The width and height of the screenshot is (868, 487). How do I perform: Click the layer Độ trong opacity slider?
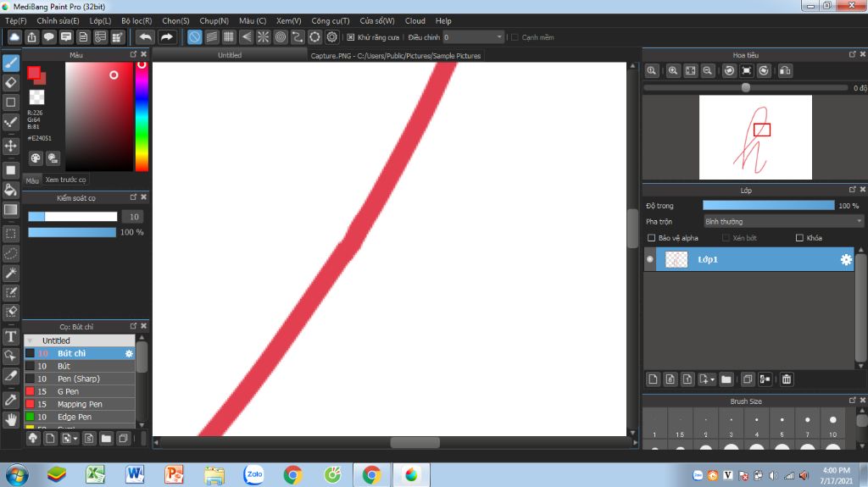pyautogui.click(x=768, y=205)
